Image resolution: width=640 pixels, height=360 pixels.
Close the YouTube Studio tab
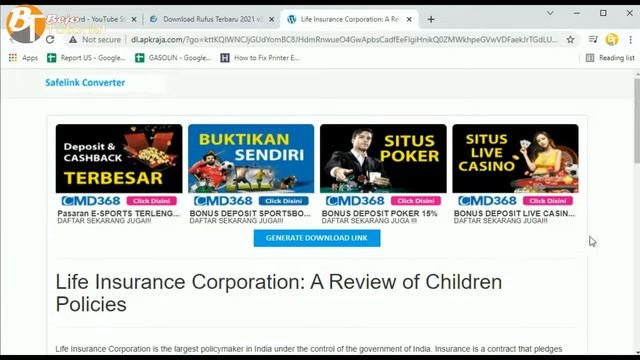click(x=134, y=19)
